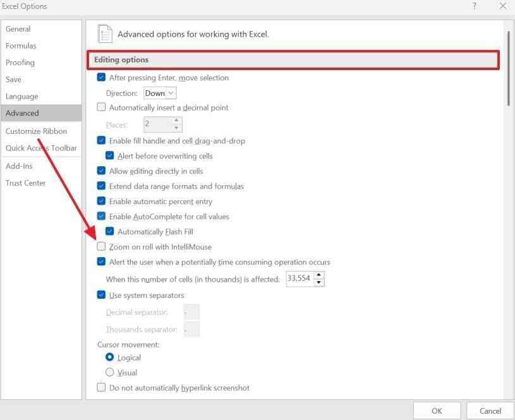Toggle Extend data range formats and formulas
The height and width of the screenshot is (420, 515).
tap(101, 186)
